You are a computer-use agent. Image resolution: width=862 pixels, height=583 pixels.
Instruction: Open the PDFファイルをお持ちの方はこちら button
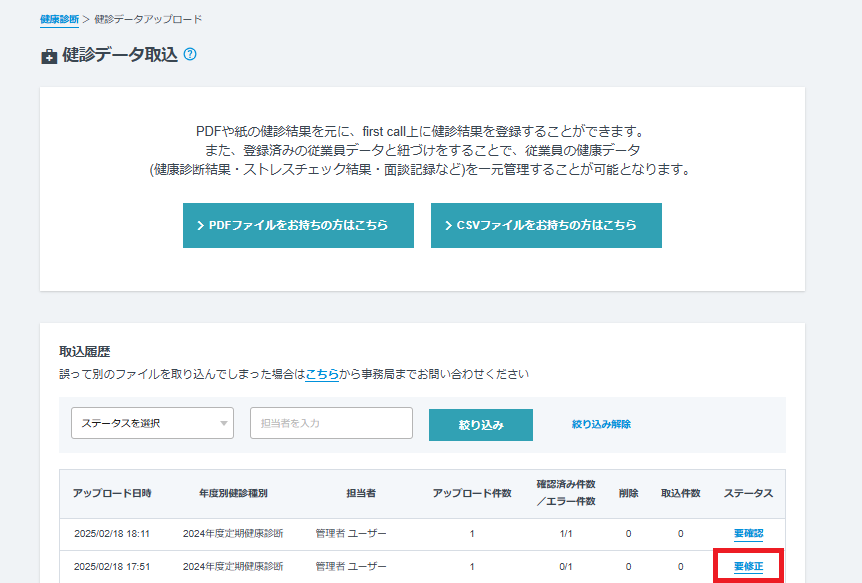tap(298, 225)
